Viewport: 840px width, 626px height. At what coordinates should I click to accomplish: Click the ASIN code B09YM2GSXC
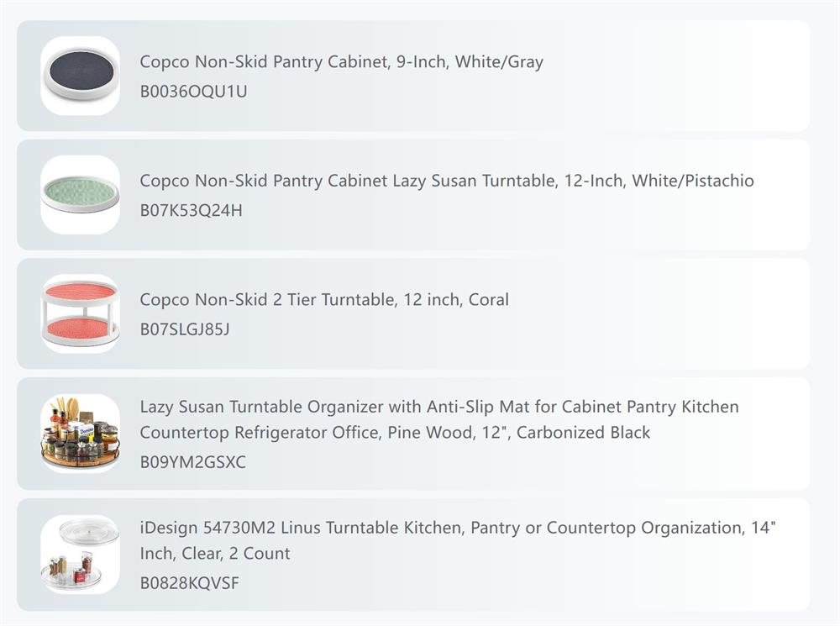193,462
